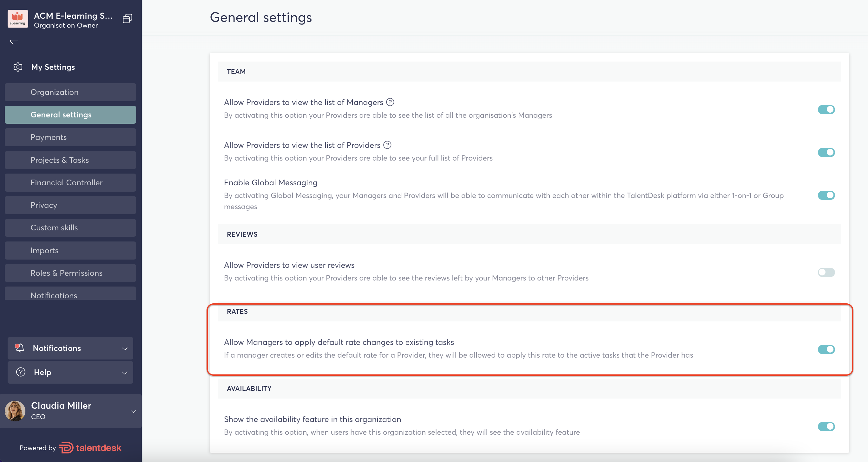
Task: Toggle Allow Providers to view Managers list
Action: coord(826,109)
